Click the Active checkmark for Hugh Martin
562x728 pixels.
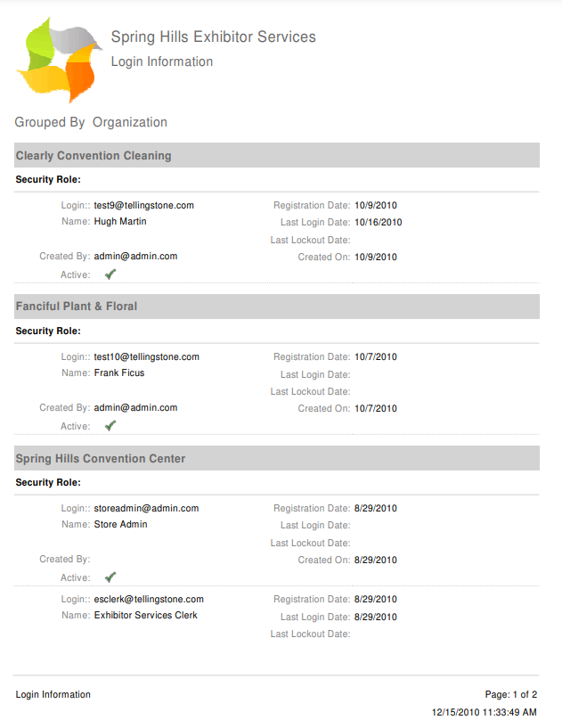(110, 274)
